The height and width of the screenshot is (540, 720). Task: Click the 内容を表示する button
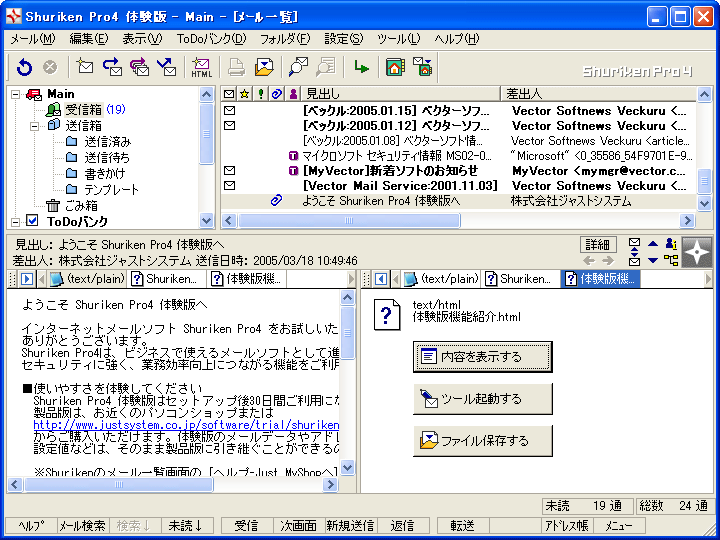pyautogui.click(x=482, y=356)
